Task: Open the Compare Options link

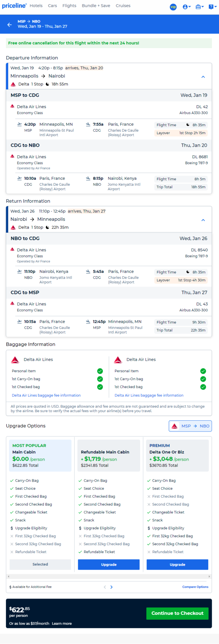Action: (x=195, y=587)
